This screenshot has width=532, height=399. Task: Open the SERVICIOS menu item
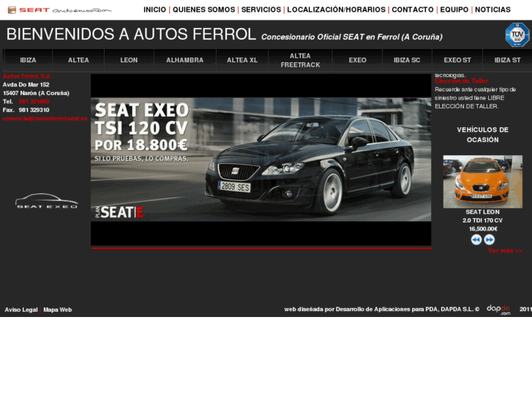click(261, 10)
